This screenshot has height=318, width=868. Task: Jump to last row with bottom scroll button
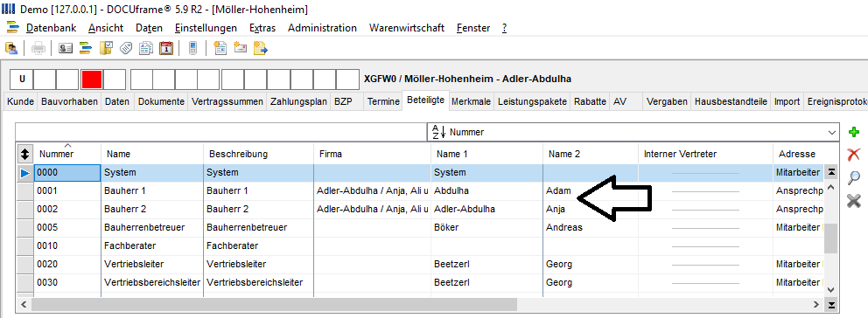coord(831,305)
